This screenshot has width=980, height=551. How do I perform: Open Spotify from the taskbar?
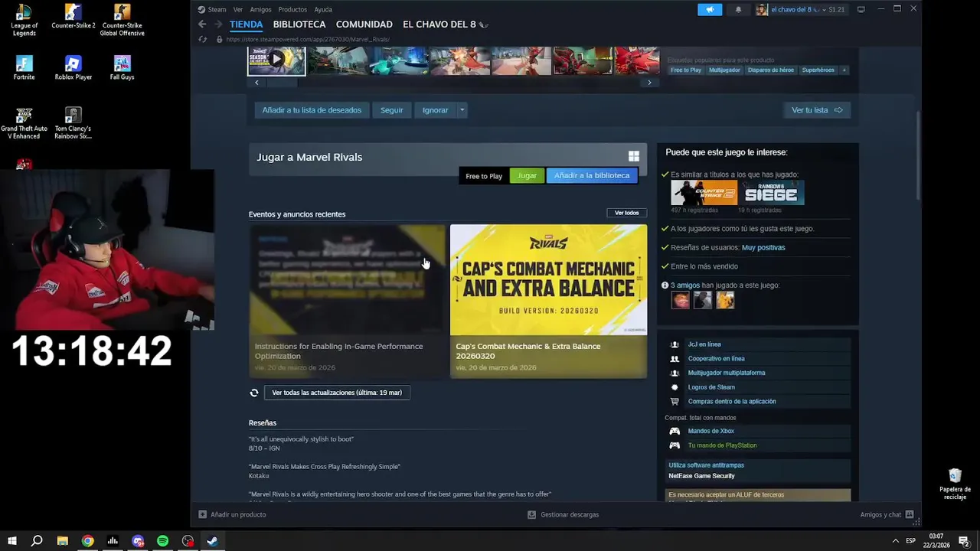pos(162,541)
